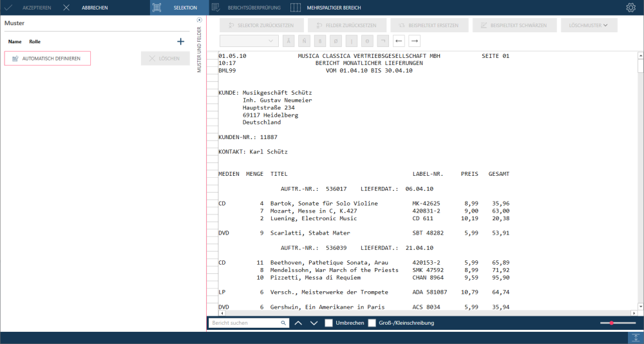Click the left arrow selector button
Image resolution: width=644 pixels, height=344 pixels.
coord(399,41)
